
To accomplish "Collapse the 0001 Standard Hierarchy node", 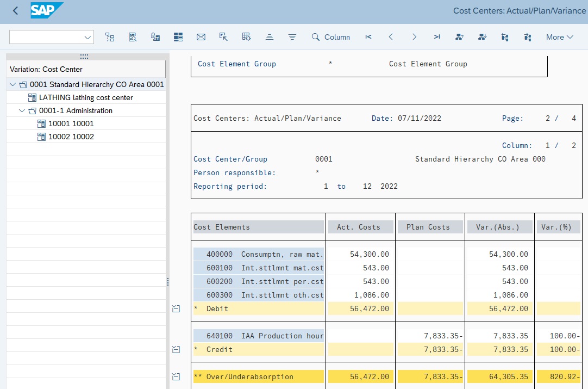I will point(12,84).
